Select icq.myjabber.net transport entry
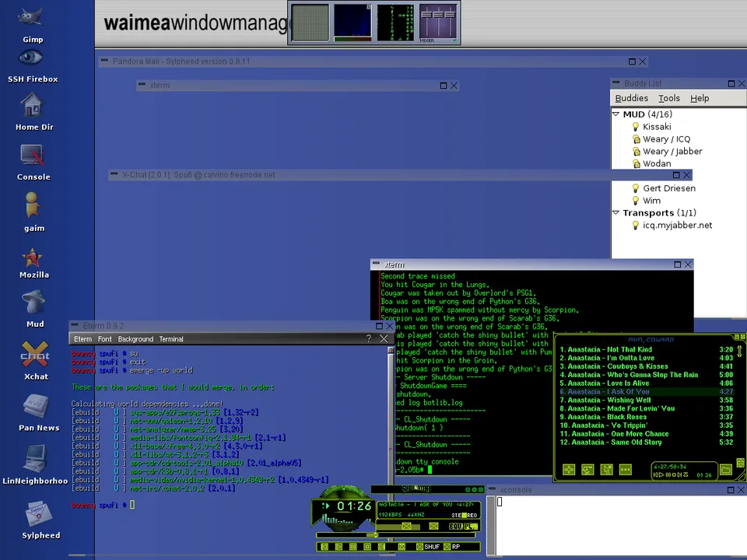 (x=677, y=226)
